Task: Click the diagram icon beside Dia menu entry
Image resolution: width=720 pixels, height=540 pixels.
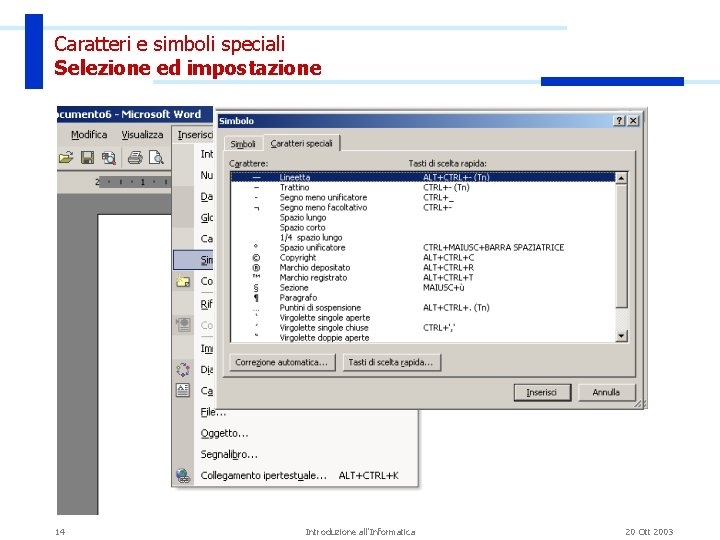Action: [x=183, y=369]
